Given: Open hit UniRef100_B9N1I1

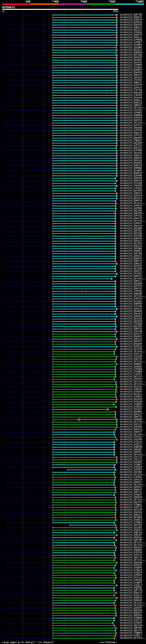Looking at the screenshot, I should pos(131,27).
